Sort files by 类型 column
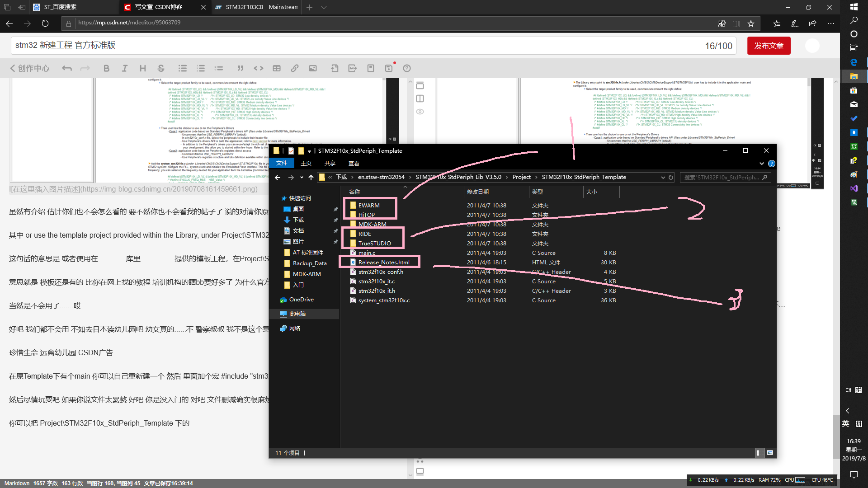This screenshot has height=488, width=868. click(556, 192)
